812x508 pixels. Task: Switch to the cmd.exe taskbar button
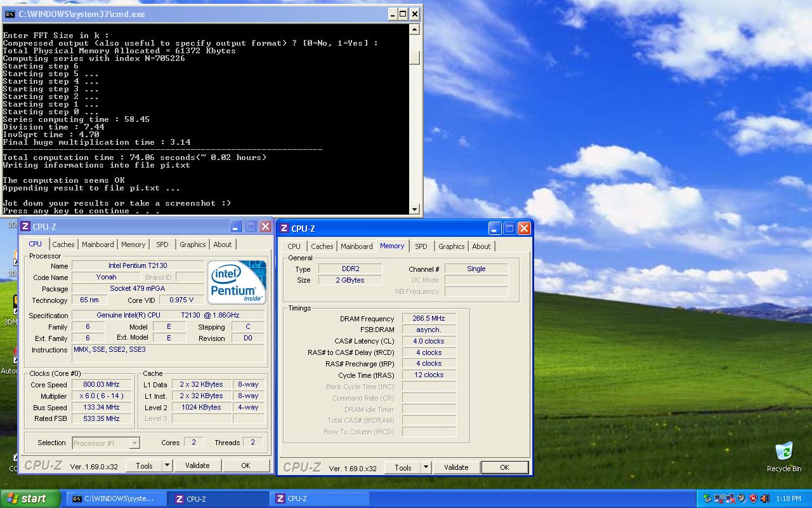[115, 499]
